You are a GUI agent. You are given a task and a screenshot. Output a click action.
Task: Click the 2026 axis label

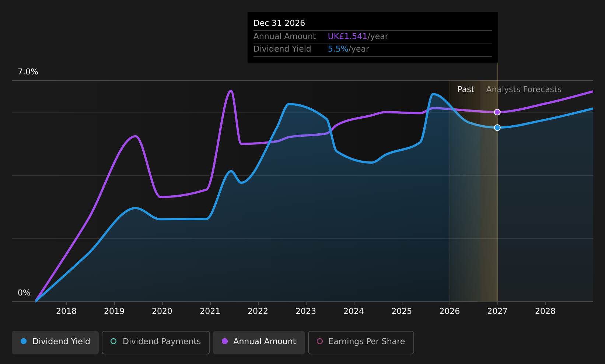[x=450, y=311]
